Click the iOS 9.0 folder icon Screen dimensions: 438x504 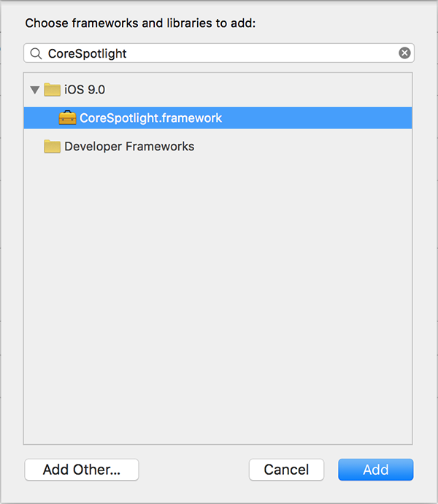coord(52,90)
